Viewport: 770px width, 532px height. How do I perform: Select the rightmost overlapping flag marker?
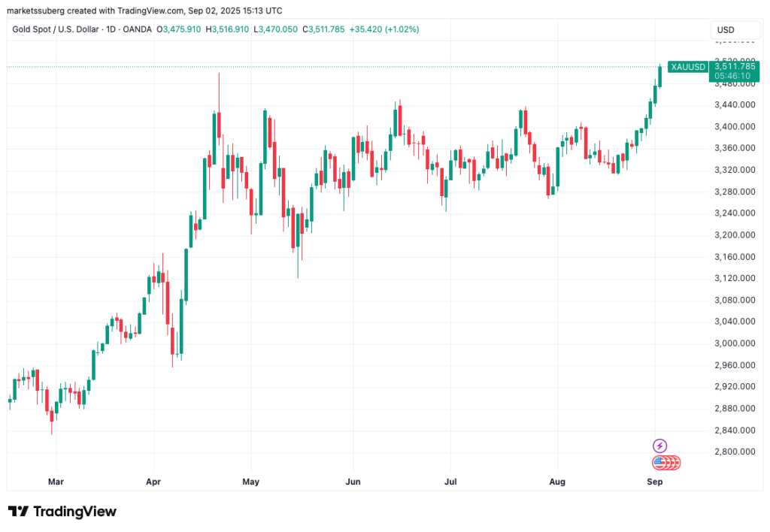(677, 463)
